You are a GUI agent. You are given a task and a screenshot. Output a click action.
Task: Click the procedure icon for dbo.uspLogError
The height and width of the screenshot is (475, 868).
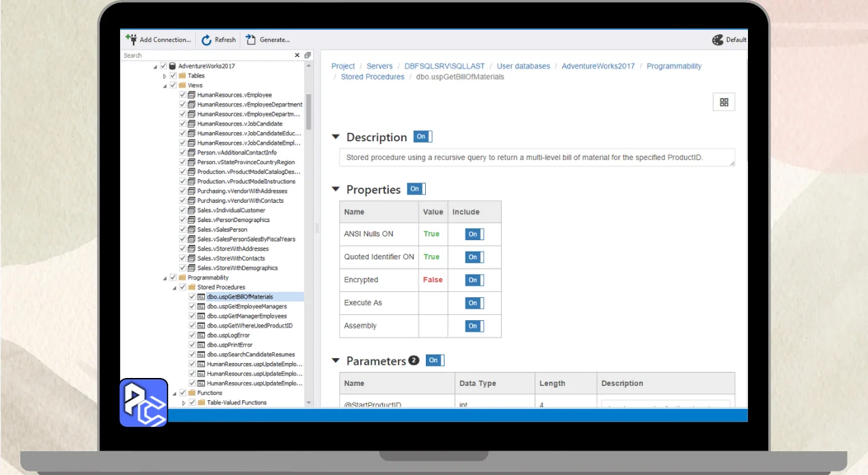click(201, 335)
